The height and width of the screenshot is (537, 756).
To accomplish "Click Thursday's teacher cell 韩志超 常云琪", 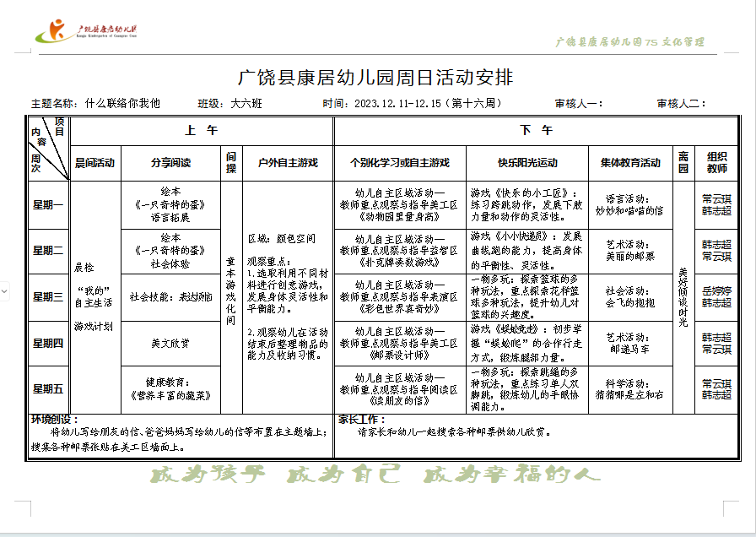I will coord(716,344).
